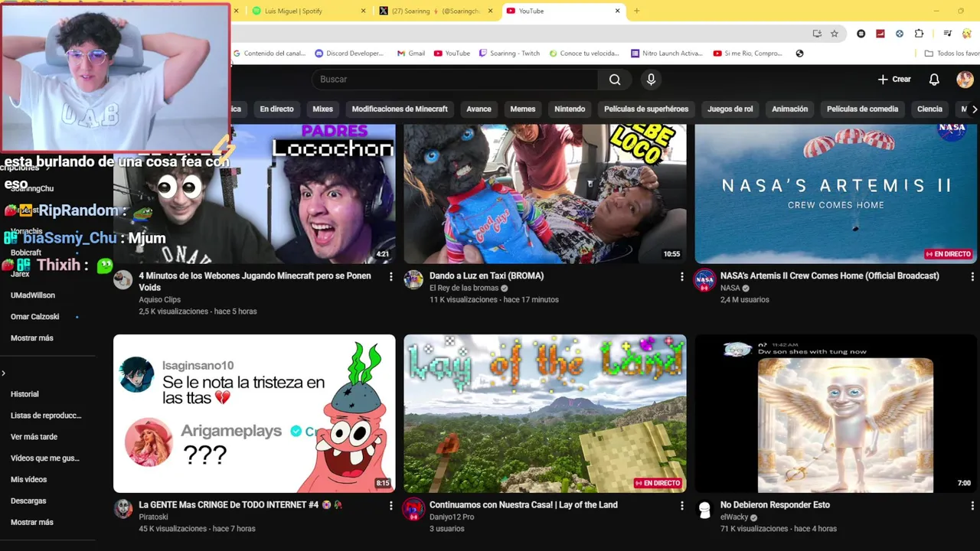Open options for No Debieron Responder Esto
Image resolution: width=980 pixels, height=551 pixels.
[x=972, y=505]
